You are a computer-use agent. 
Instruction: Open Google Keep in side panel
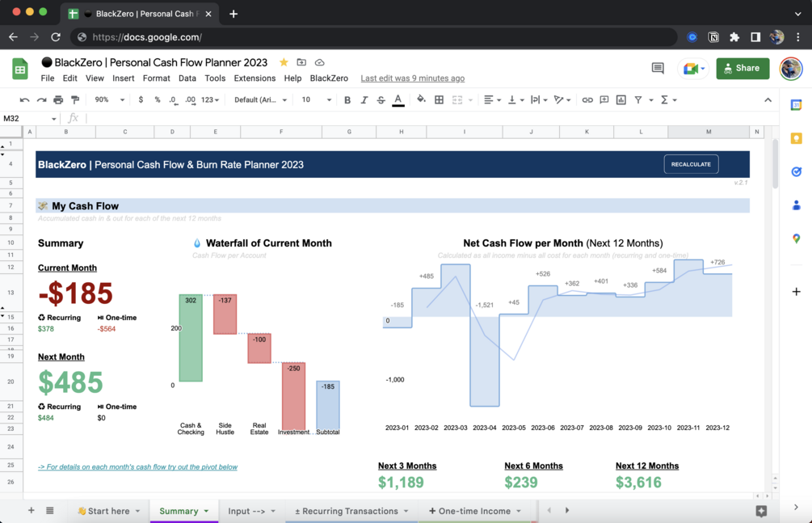tap(797, 138)
